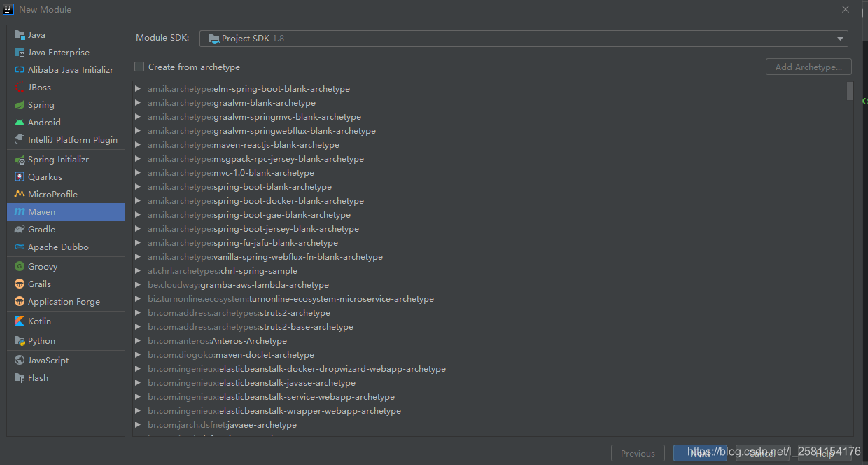Select Kotlin module type label
Viewport: 868px width, 465px height.
39,321
